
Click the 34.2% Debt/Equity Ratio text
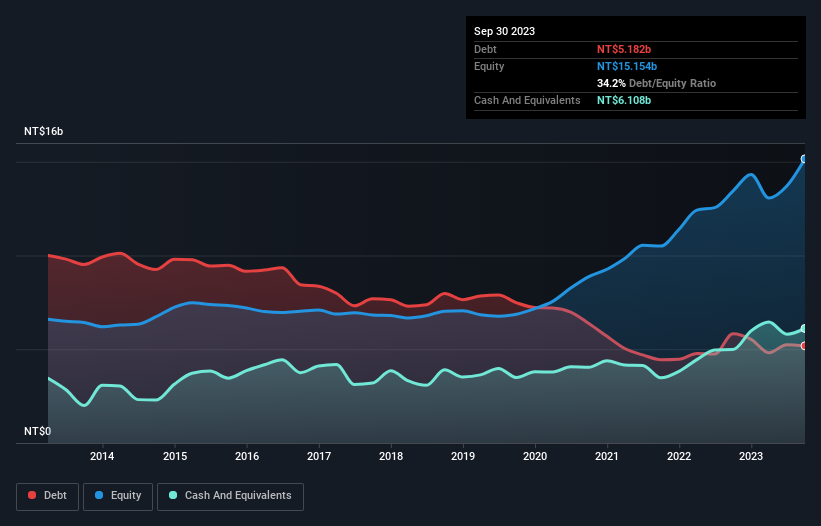(656, 83)
